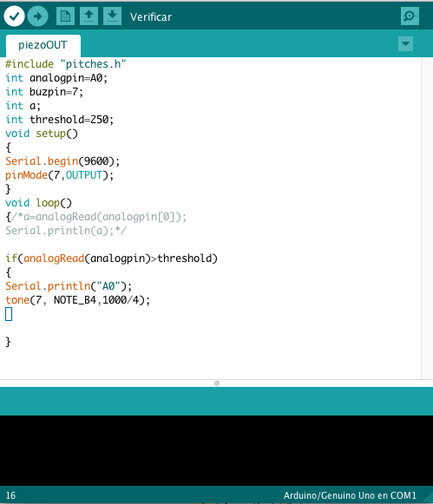Click the Upload arrow button
The width and height of the screenshot is (433, 504).
point(37,16)
